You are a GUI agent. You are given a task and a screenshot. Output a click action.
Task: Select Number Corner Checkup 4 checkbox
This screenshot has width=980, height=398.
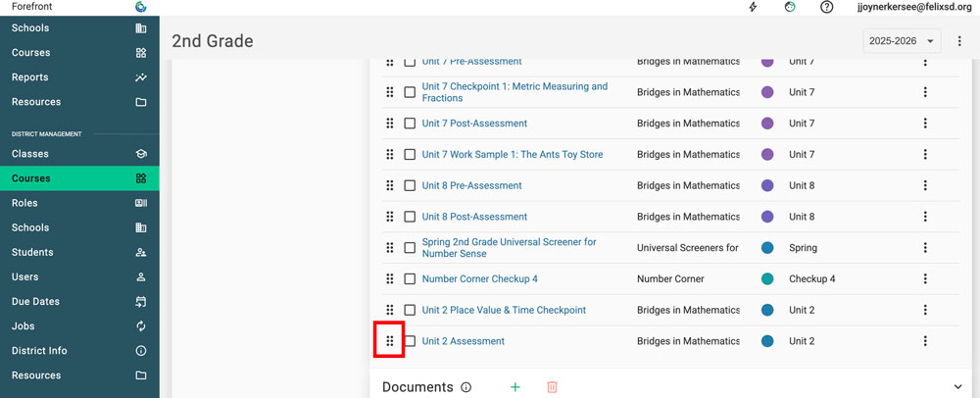pos(410,279)
